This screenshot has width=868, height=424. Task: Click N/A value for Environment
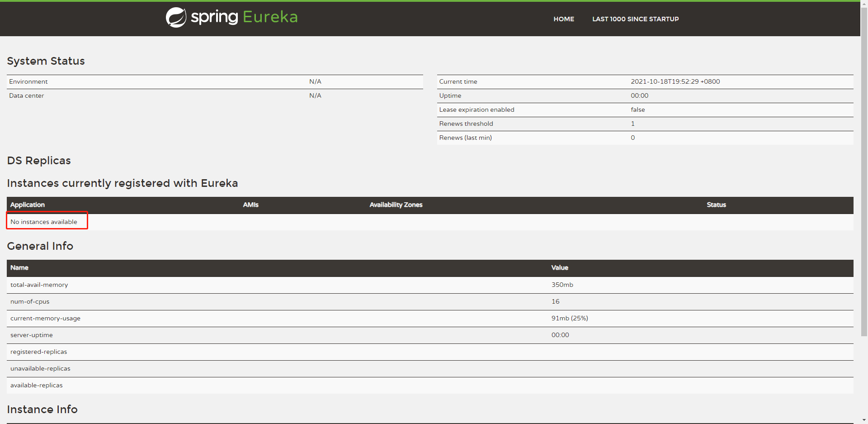click(315, 81)
